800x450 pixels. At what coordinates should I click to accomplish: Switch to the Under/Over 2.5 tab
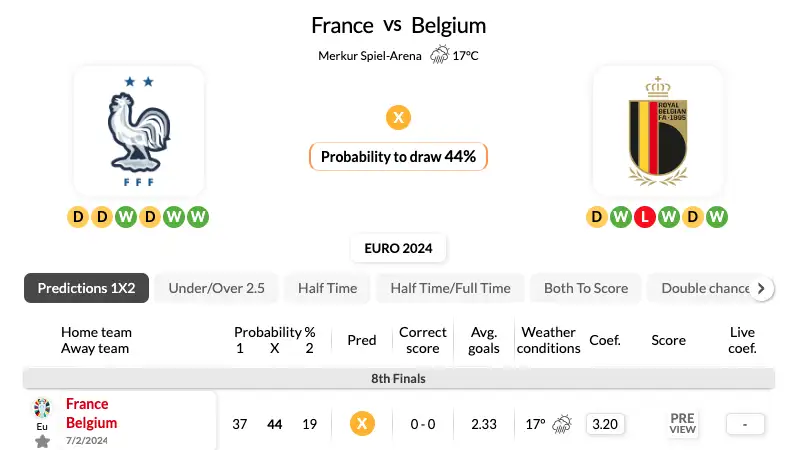(x=216, y=288)
